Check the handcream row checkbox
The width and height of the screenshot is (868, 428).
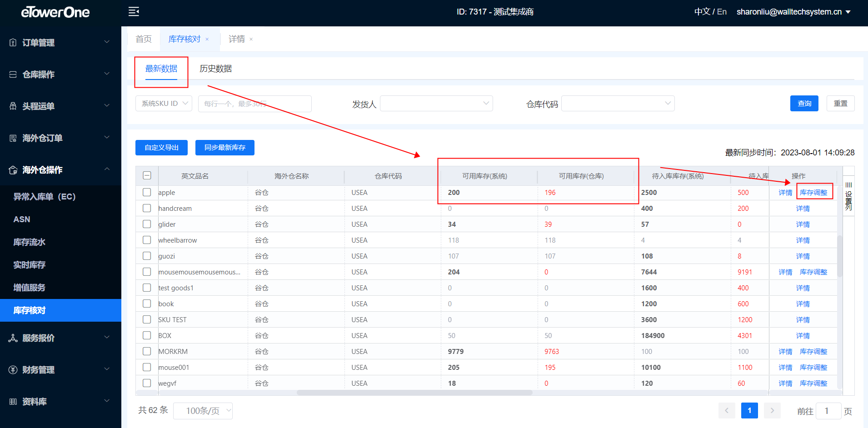(147, 208)
